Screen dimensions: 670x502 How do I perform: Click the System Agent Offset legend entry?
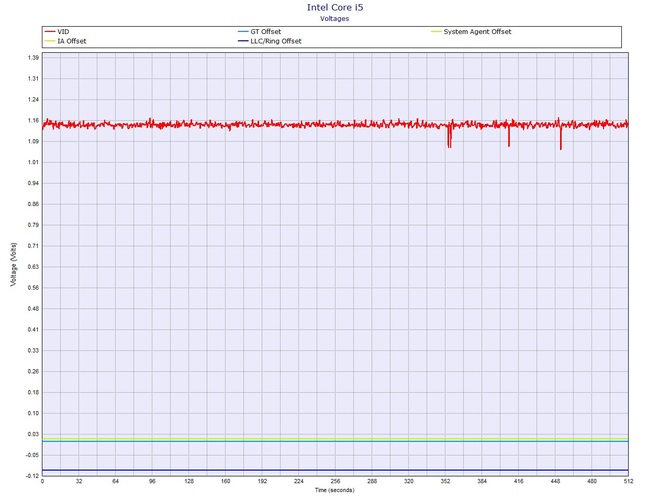coord(471,32)
